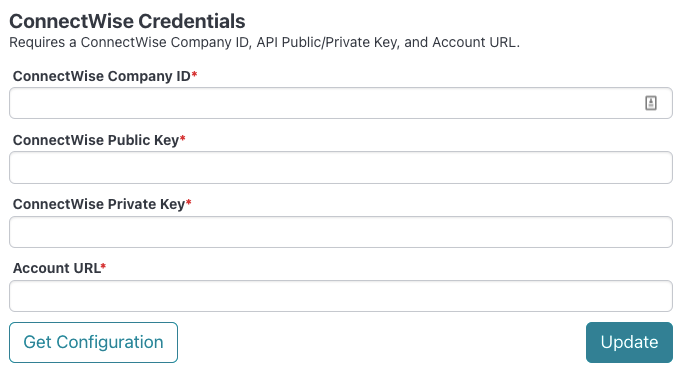
Task: Focus the ConnectWise Private Key input field
Action: (341, 232)
